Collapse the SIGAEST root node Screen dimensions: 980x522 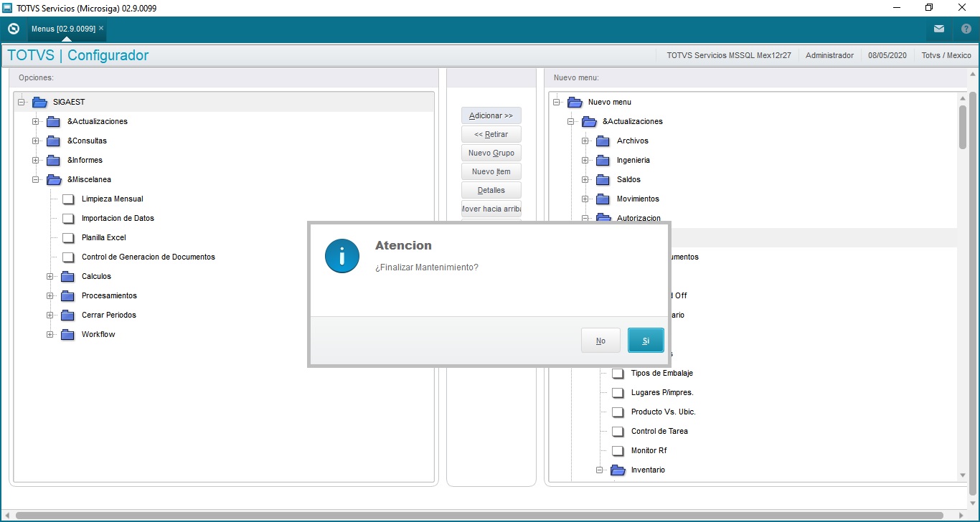pos(22,102)
